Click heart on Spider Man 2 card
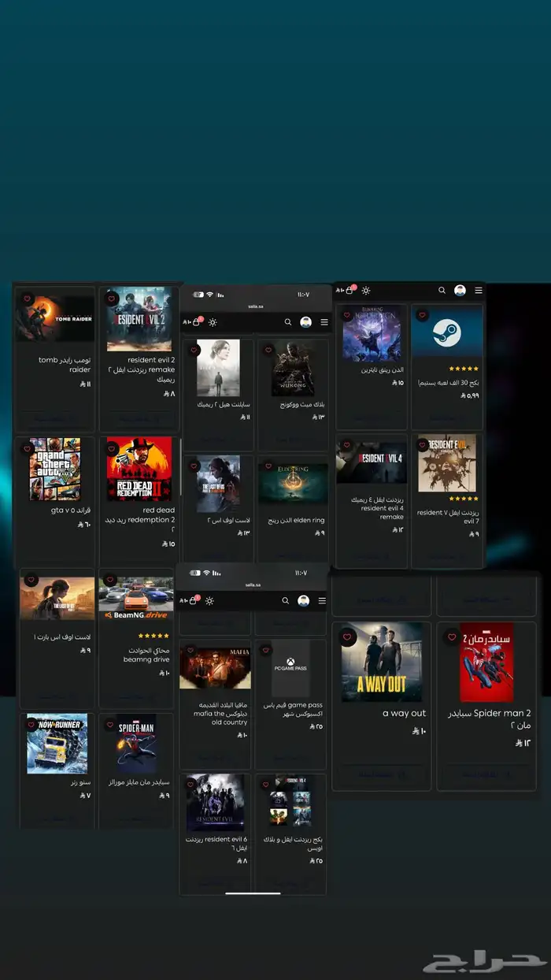This screenshot has height=980, width=551. (x=452, y=637)
